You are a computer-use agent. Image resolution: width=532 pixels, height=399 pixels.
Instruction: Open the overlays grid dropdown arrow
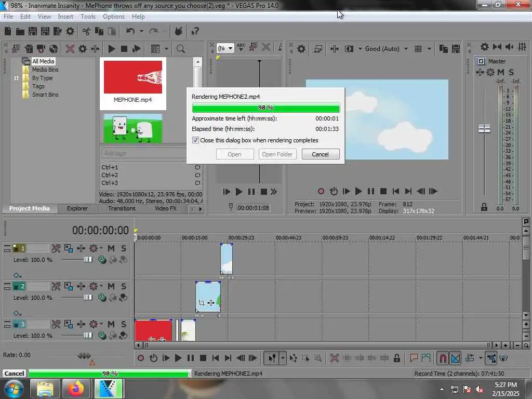point(429,49)
